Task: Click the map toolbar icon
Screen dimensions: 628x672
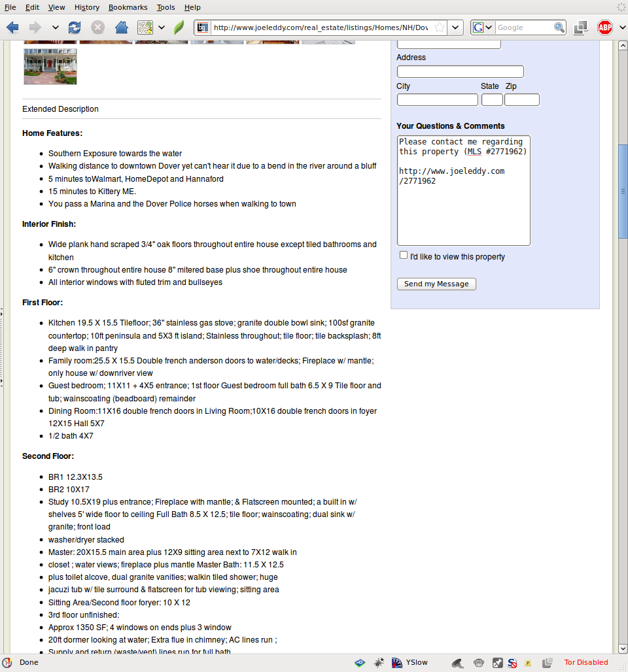Action: click(x=145, y=27)
